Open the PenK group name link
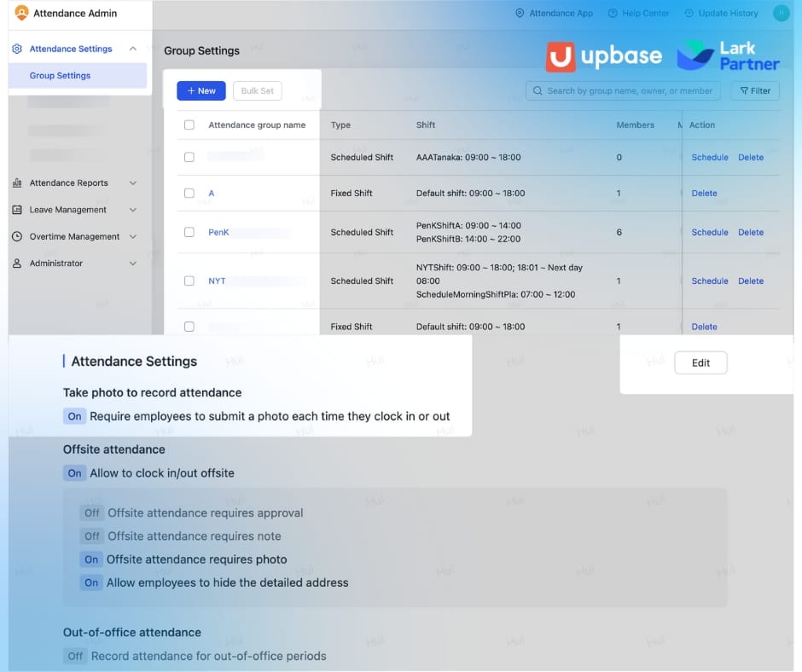Screen dimensions: 802x672 (x=218, y=232)
